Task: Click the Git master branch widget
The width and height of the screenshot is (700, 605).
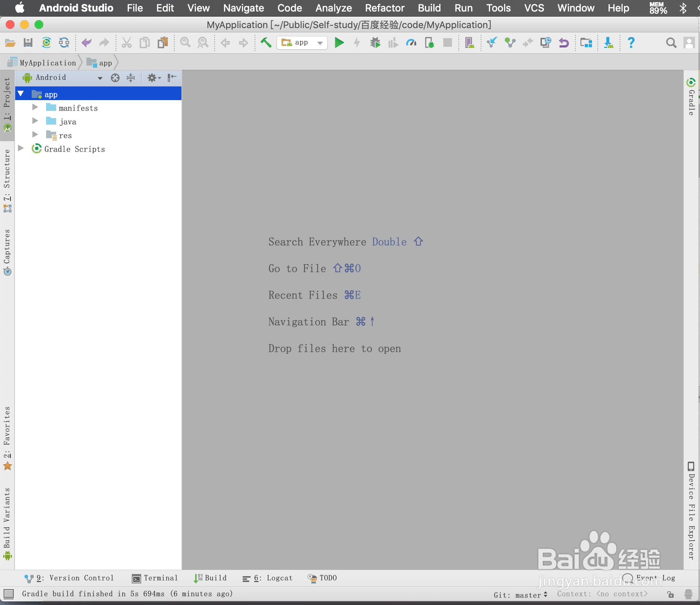Action: point(521,595)
